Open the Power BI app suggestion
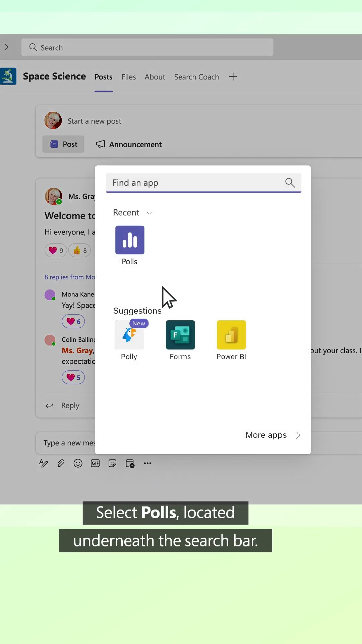362x644 pixels. click(x=231, y=335)
